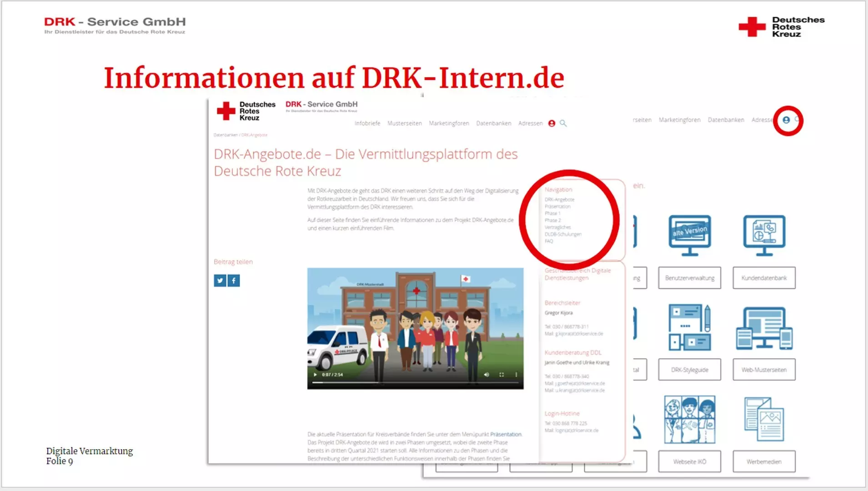The height and width of the screenshot is (491, 868).
Task: Select Präsentation in sidebar Navigation
Action: click(557, 206)
